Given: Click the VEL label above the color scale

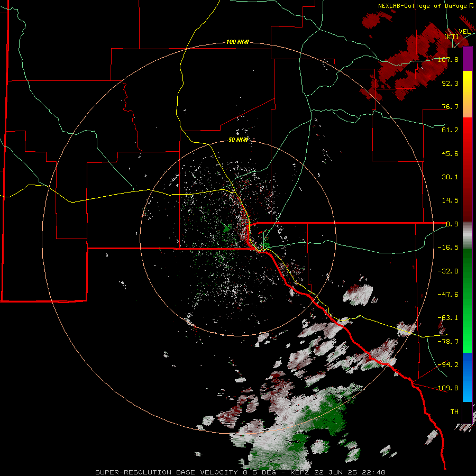Looking at the screenshot, I should (x=464, y=32).
